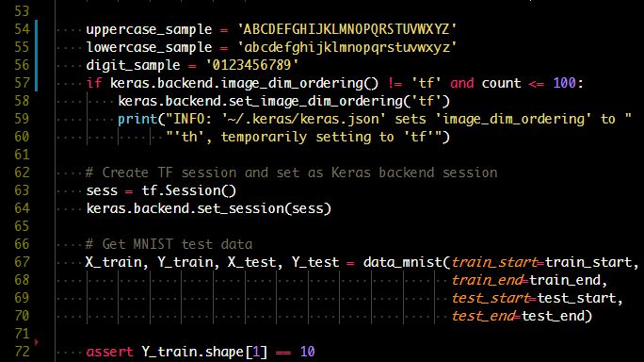
Task: Click line number 63 in the gutter
Action: coord(22,190)
